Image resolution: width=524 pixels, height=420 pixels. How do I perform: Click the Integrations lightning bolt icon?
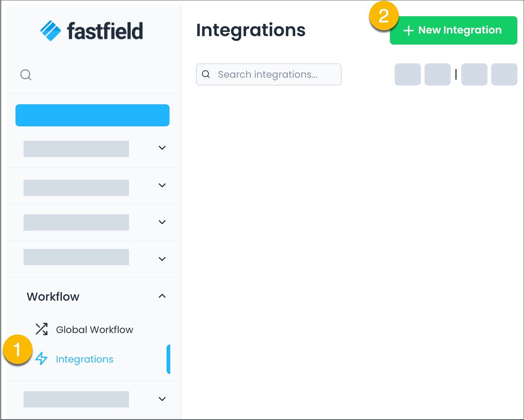pyautogui.click(x=41, y=359)
